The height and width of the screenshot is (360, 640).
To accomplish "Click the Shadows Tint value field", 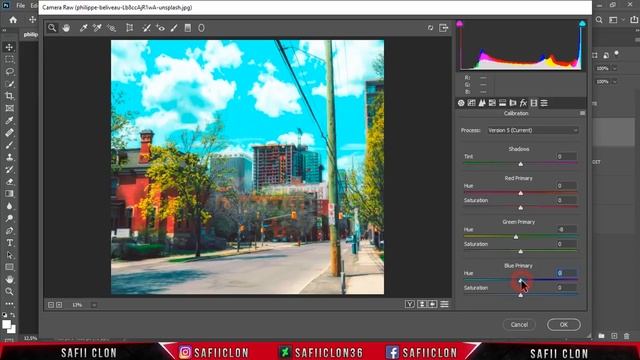I will (x=567, y=156).
